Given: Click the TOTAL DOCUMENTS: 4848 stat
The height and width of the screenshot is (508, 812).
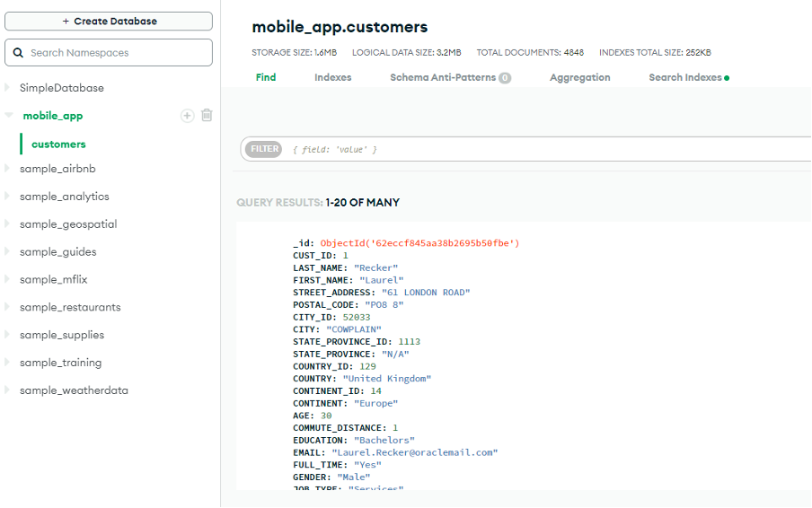Looking at the screenshot, I should tap(530, 53).
